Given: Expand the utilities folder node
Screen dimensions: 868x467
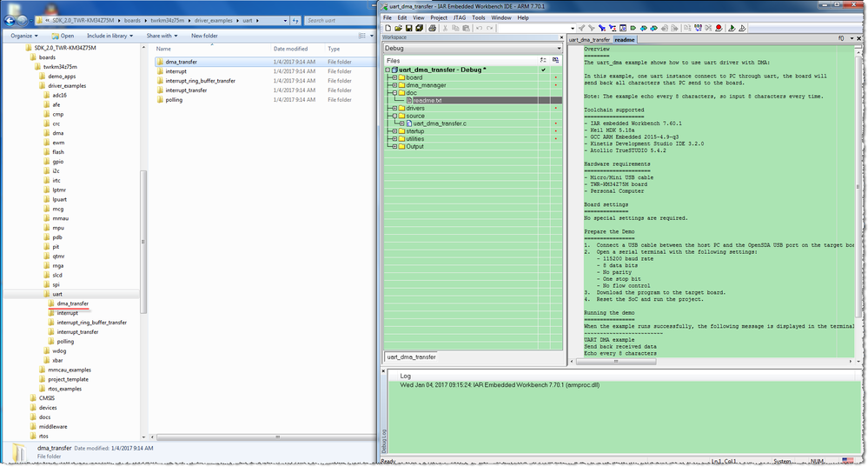Looking at the screenshot, I should tap(394, 139).
